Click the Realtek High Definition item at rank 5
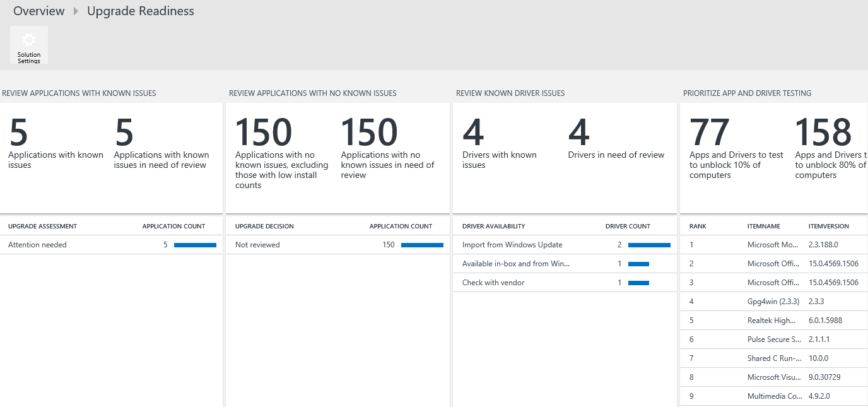 tap(773, 320)
